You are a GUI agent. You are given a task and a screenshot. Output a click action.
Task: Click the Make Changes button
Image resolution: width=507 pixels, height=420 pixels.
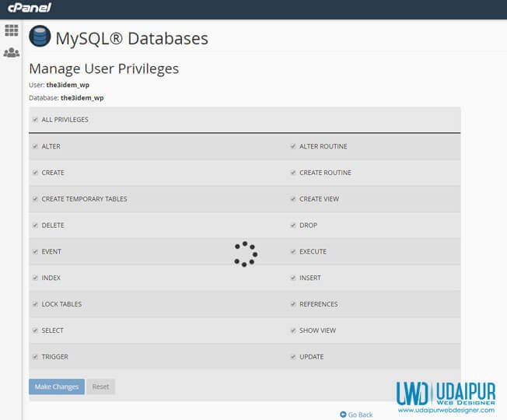click(x=57, y=387)
